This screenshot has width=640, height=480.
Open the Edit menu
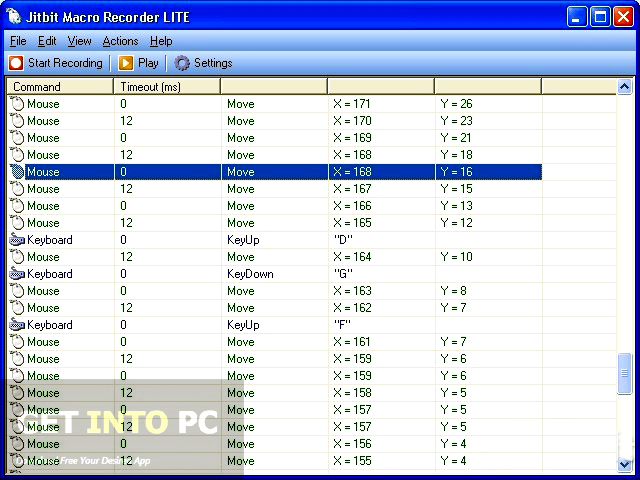(47, 41)
